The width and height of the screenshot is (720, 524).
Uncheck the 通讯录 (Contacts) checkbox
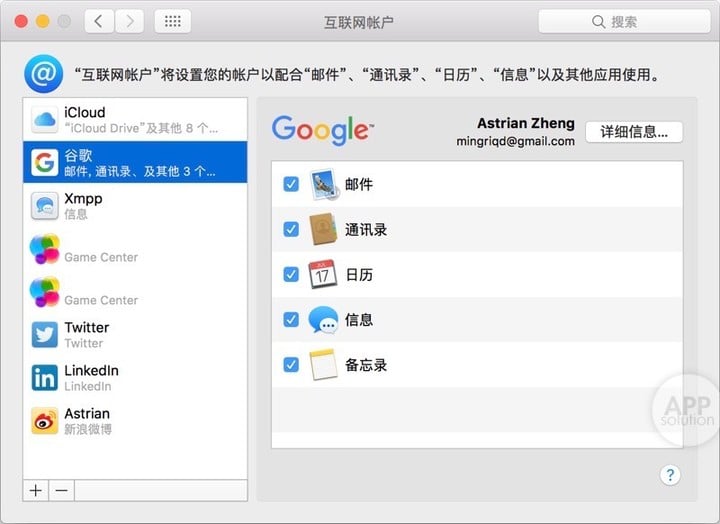pyautogui.click(x=291, y=229)
